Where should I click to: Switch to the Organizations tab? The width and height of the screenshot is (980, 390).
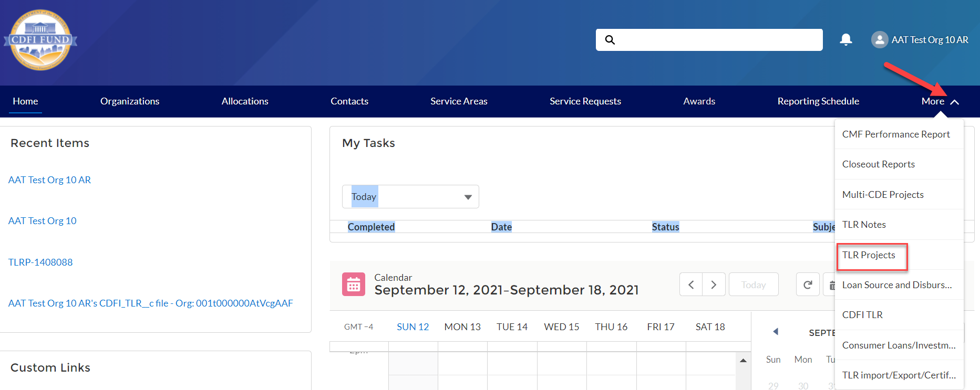[130, 101]
